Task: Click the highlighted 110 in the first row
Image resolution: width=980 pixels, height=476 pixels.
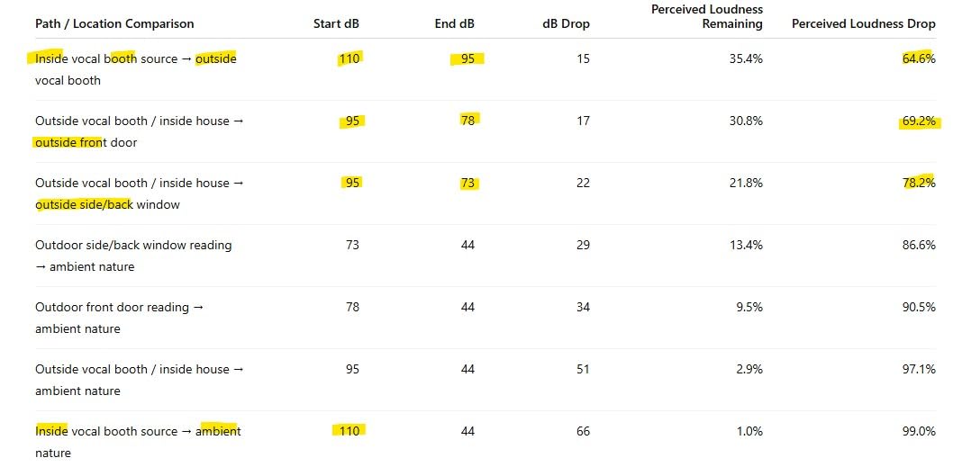Action: [x=349, y=58]
